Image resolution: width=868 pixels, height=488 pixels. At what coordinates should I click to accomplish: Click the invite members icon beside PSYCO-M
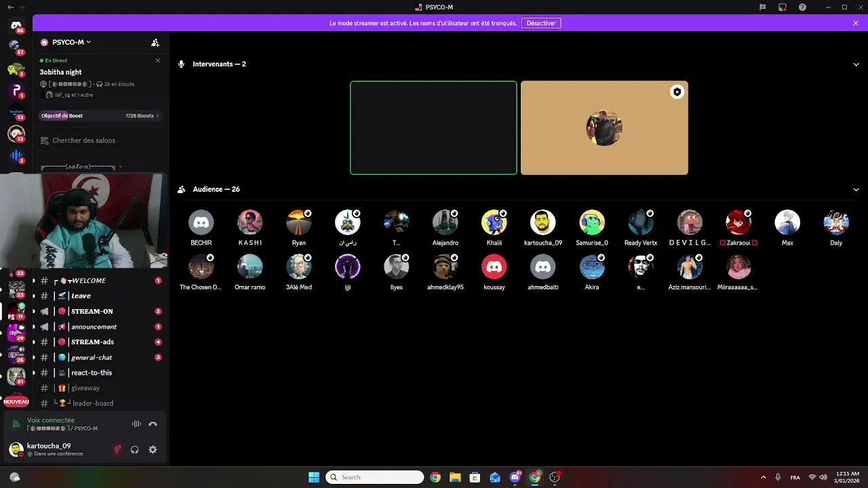[155, 42]
